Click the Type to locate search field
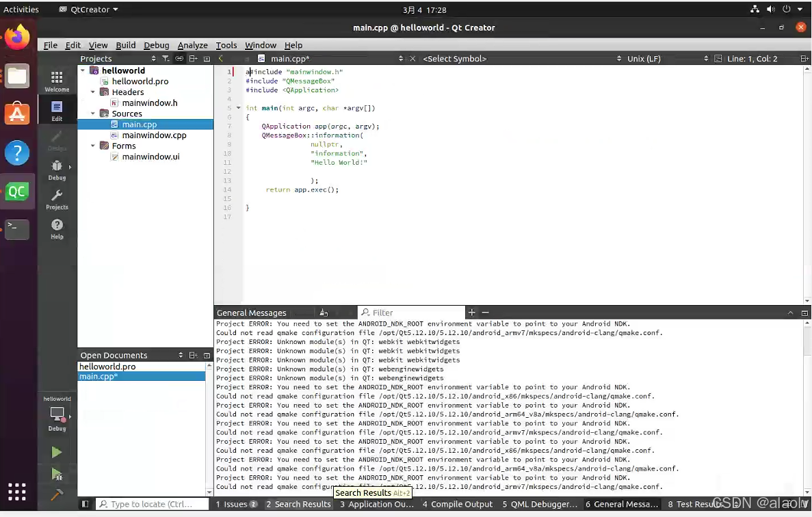The width and height of the screenshot is (812, 517). tap(152, 503)
